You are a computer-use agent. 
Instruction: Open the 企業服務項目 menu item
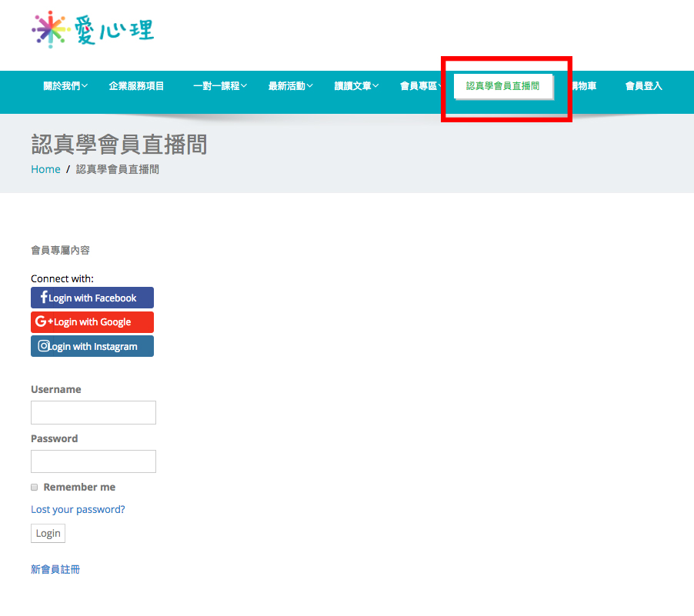136,86
